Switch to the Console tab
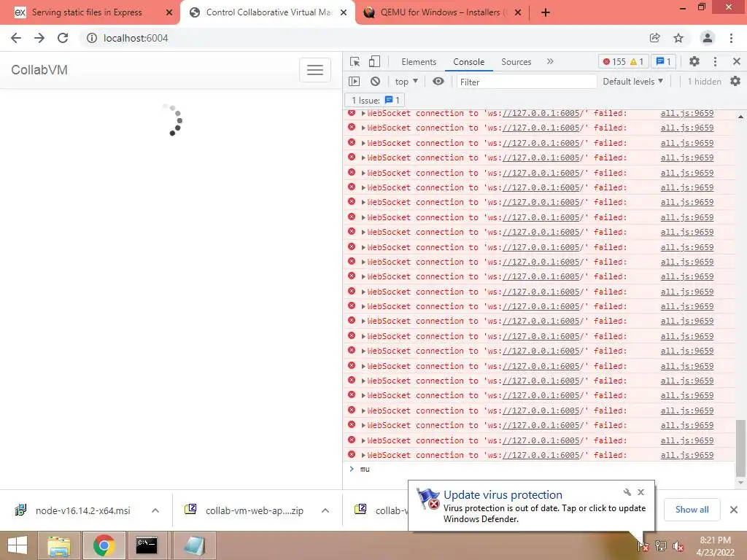The height and width of the screenshot is (560, 747). click(469, 62)
